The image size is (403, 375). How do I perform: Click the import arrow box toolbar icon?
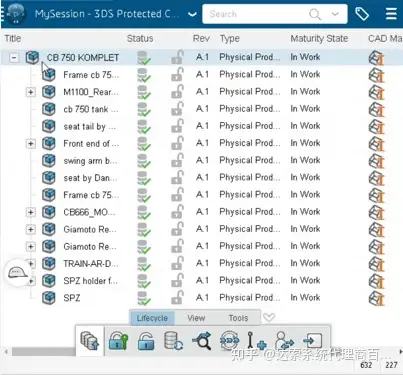pyautogui.click(x=312, y=341)
